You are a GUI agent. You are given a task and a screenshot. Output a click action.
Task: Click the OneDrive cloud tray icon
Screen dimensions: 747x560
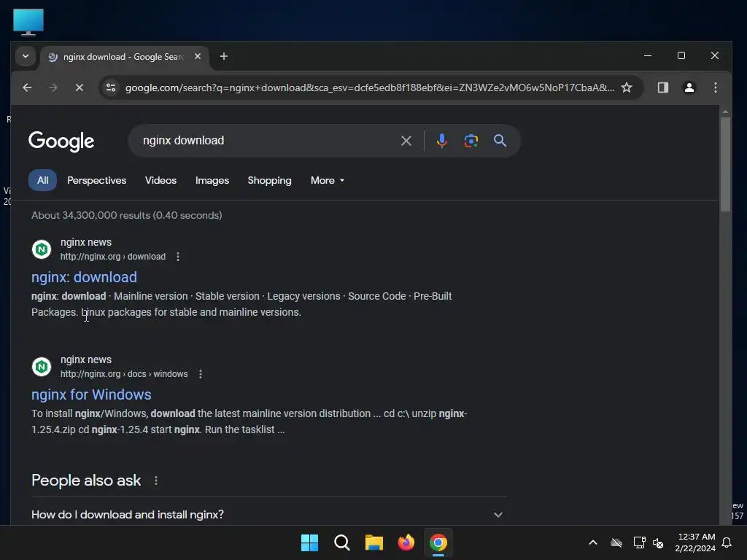[616, 542]
